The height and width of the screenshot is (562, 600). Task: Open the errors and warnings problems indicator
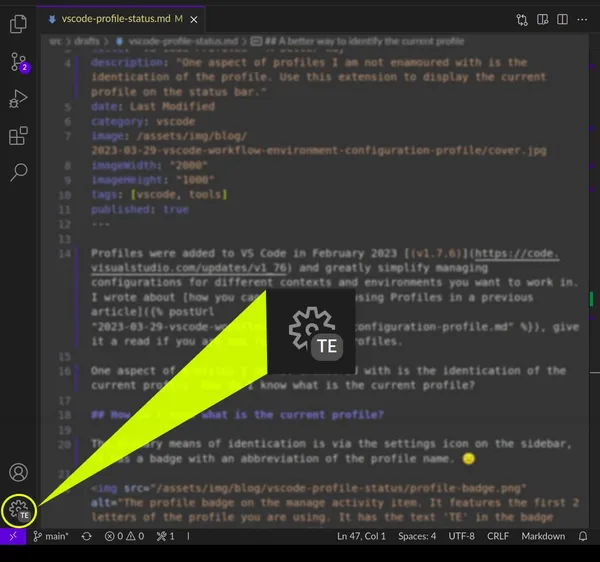point(125,537)
